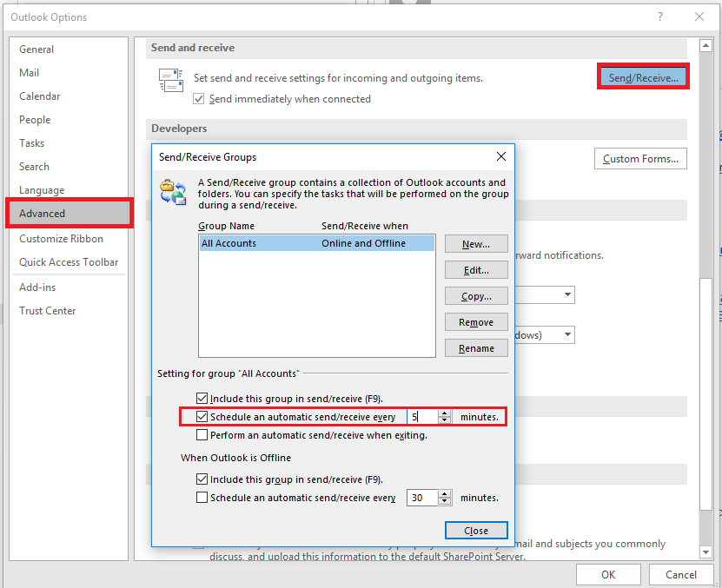
Task: Click the Send/Receive button
Action: tap(642, 76)
